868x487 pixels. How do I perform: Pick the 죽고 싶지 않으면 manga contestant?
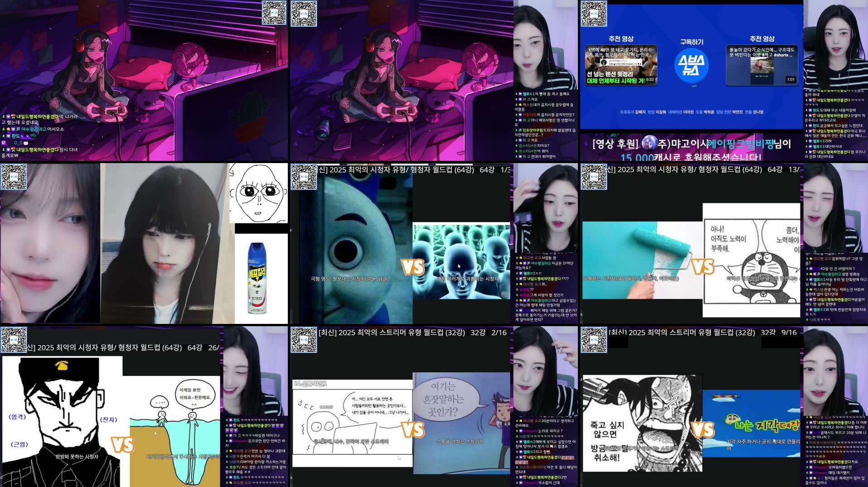click(642, 423)
